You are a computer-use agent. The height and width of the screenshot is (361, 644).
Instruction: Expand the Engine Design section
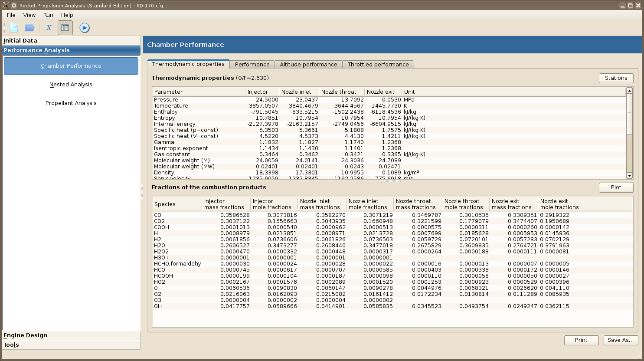point(71,335)
